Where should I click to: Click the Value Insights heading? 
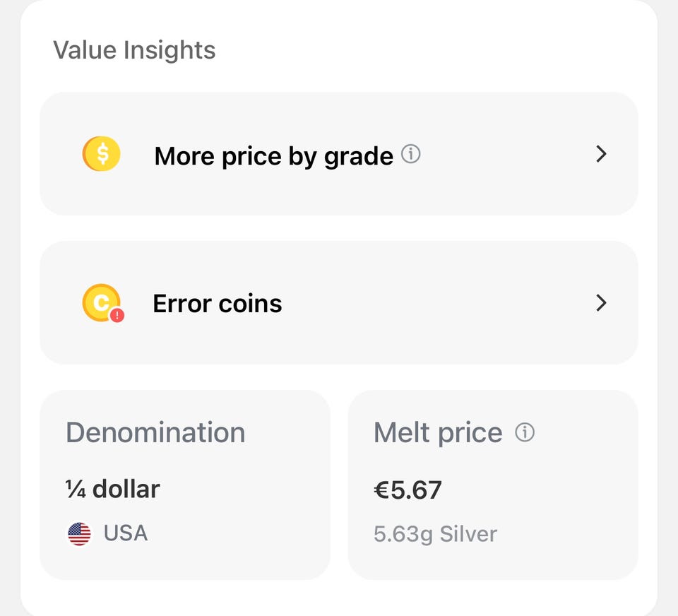point(134,50)
